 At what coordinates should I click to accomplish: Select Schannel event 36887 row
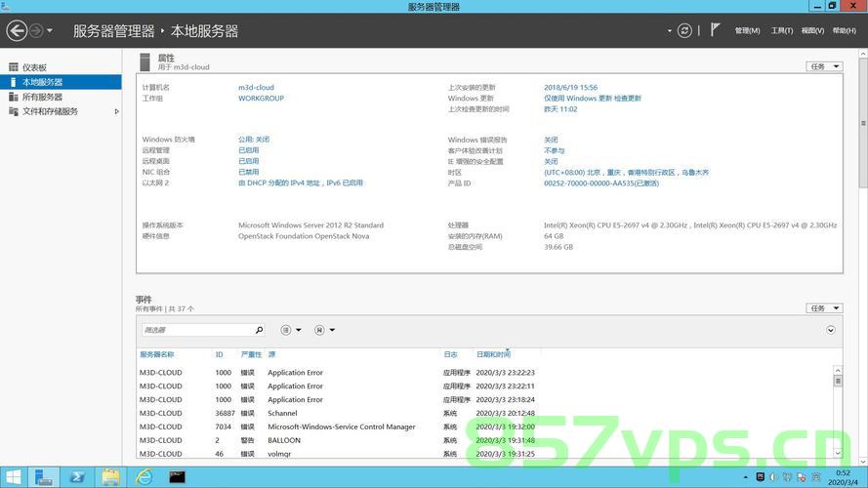coord(484,413)
